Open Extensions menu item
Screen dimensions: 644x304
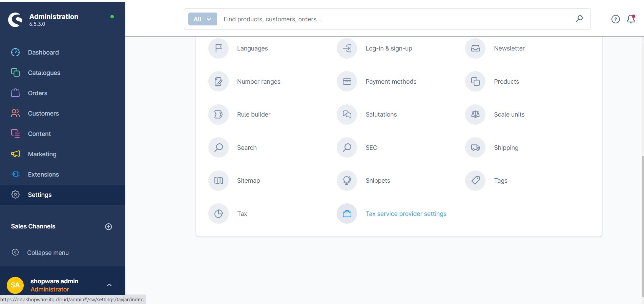click(x=63, y=175)
